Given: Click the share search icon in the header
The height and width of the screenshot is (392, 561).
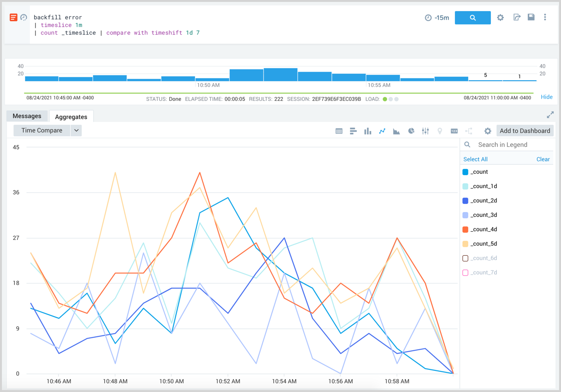Looking at the screenshot, I should pyautogui.click(x=517, y=17).
